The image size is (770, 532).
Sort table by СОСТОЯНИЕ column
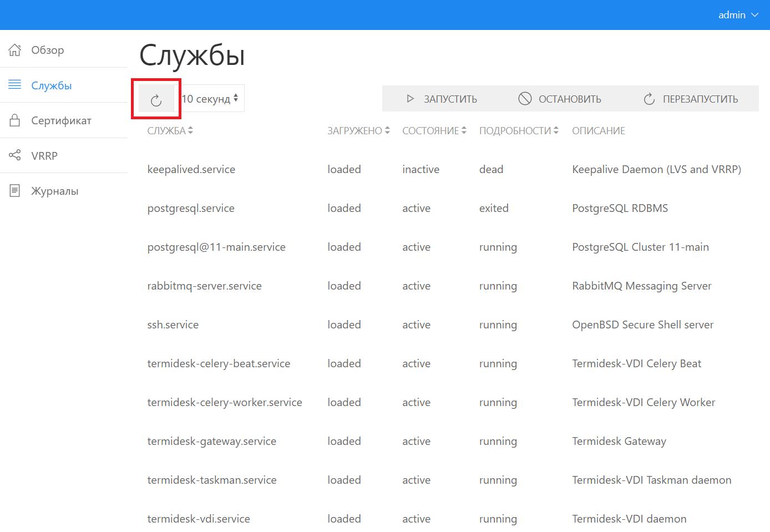pos(434,131)
